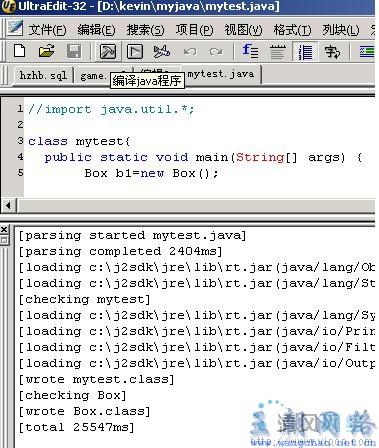Click the Open file folder icon
Viewport: 379px width, 448px height.
point(46,51)
